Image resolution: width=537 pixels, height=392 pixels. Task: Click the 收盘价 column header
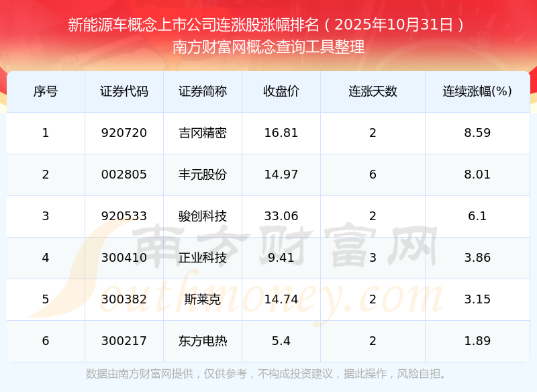[x=281, y=91]
